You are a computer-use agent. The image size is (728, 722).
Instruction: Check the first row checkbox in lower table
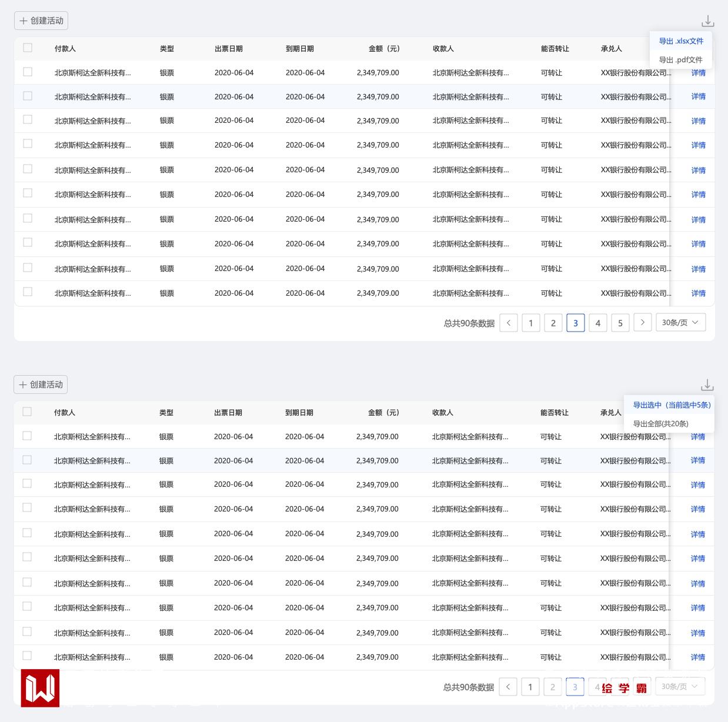(x=27, y=436)
